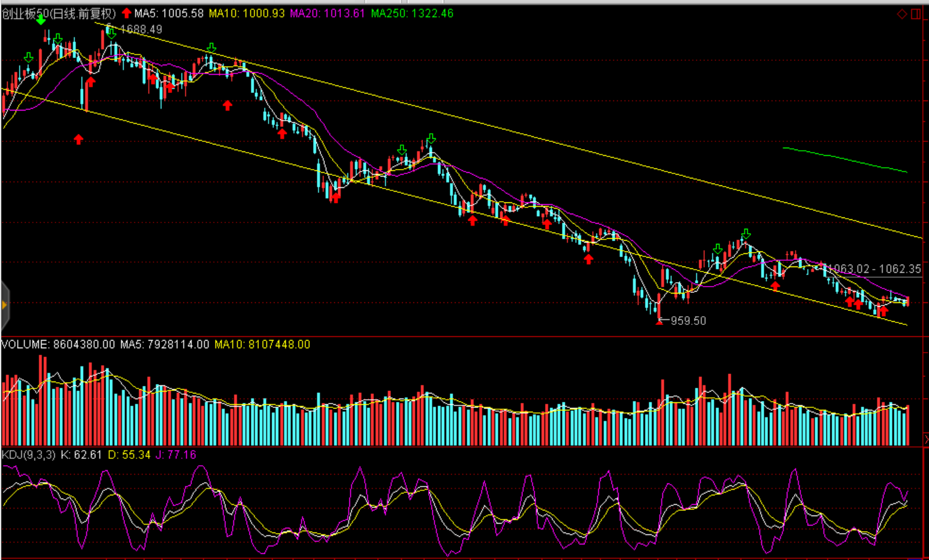Image resolution: width=929 pixels, height=560 pixels.
Task: Click the red up arrow beside MA5 label
Action: click(x=126, y=13)
